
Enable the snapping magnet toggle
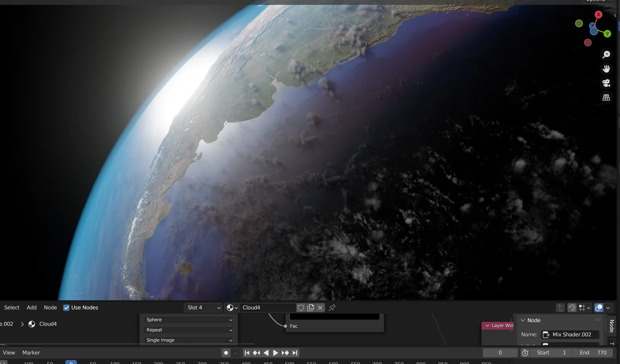[x=572, y=307]
